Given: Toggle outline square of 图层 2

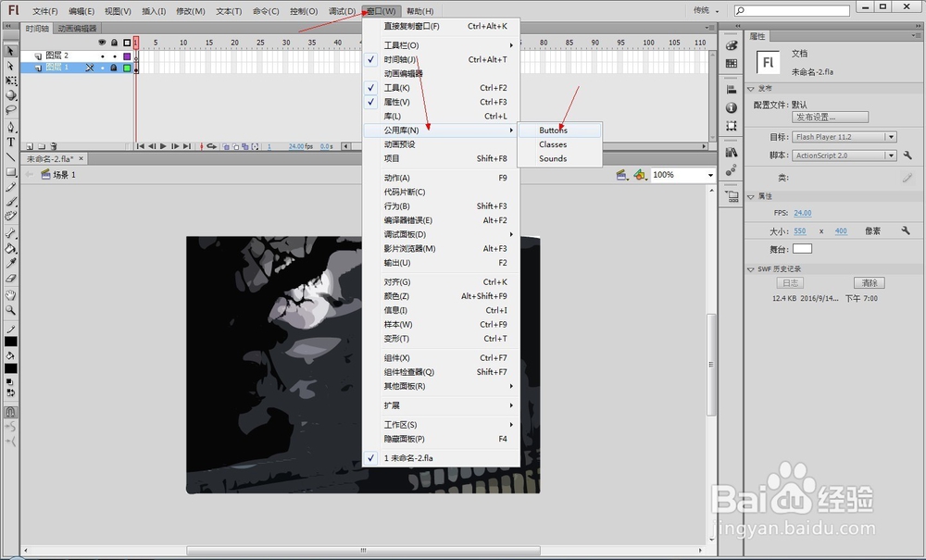Looking at the screenshot, I should pos(127,56).
